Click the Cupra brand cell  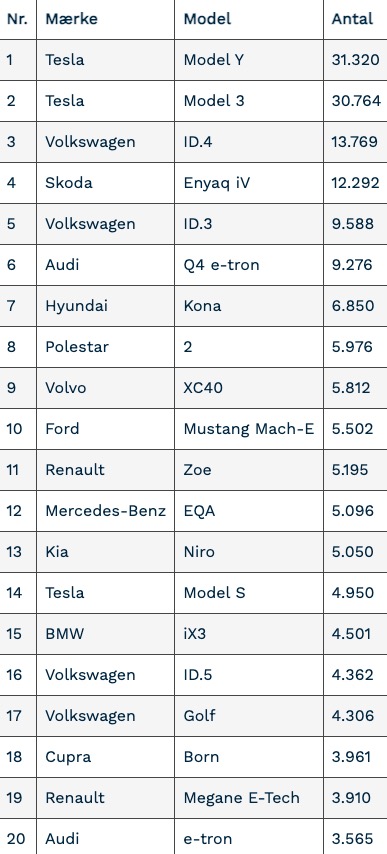point(105,757)
